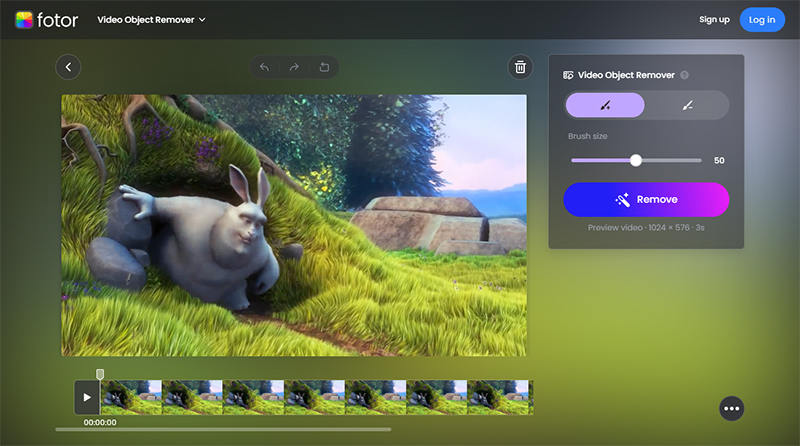Select the add brush tool

tap(605, 105)
